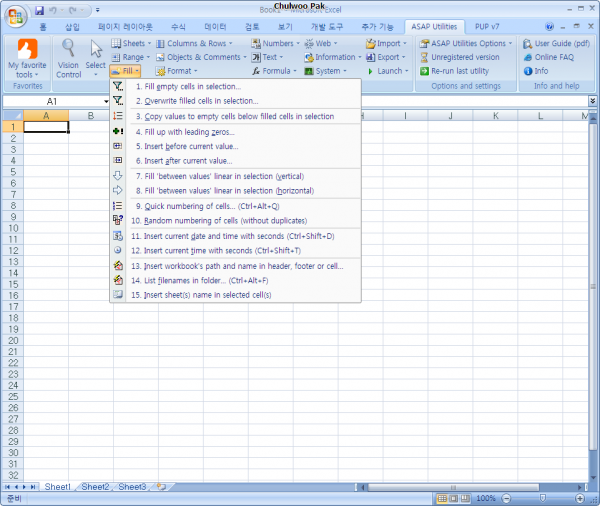Switch to Sheet3 worksheet tab
This screenshot has width=600, height=506.
132,487
